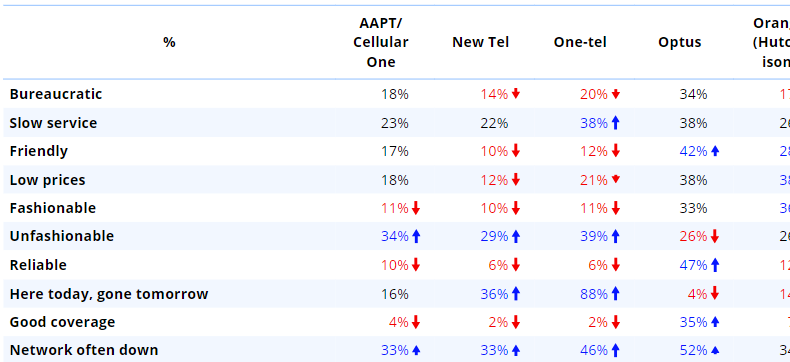Click the Bureaucratic row label
Screen dimensions: 790x362
(56, 94)
